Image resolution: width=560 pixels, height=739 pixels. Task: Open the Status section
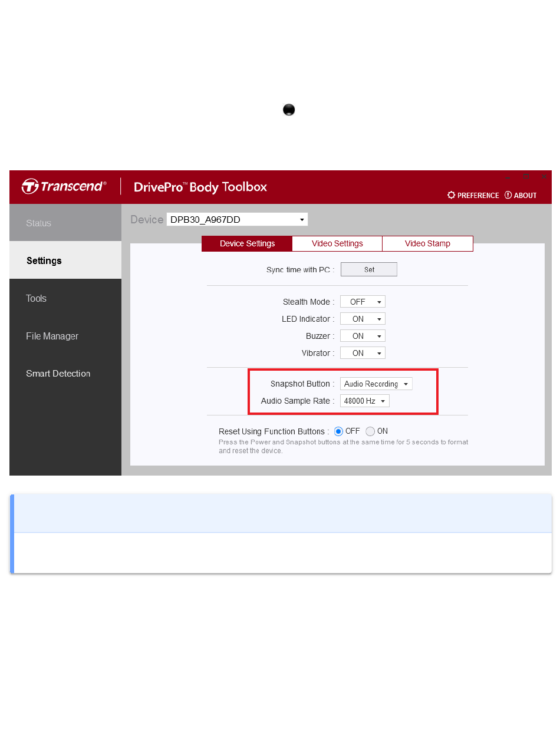65,223
